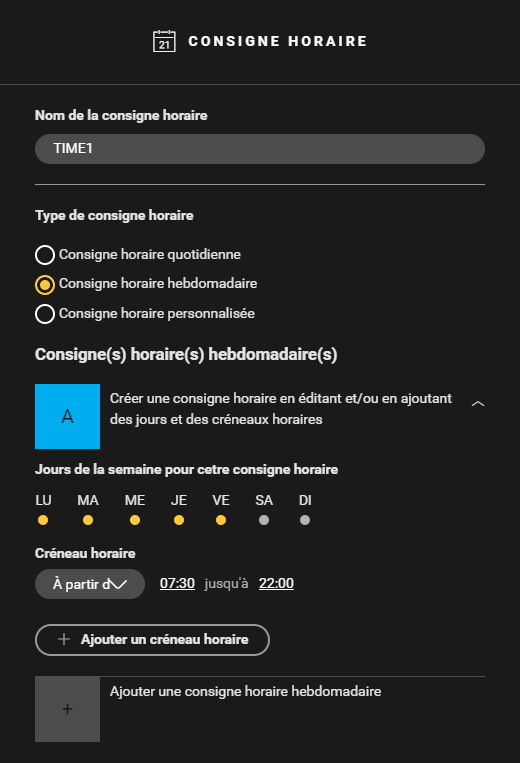Click the TIME1 schedule name field
The image size is (520, 763).
point(260,149)
